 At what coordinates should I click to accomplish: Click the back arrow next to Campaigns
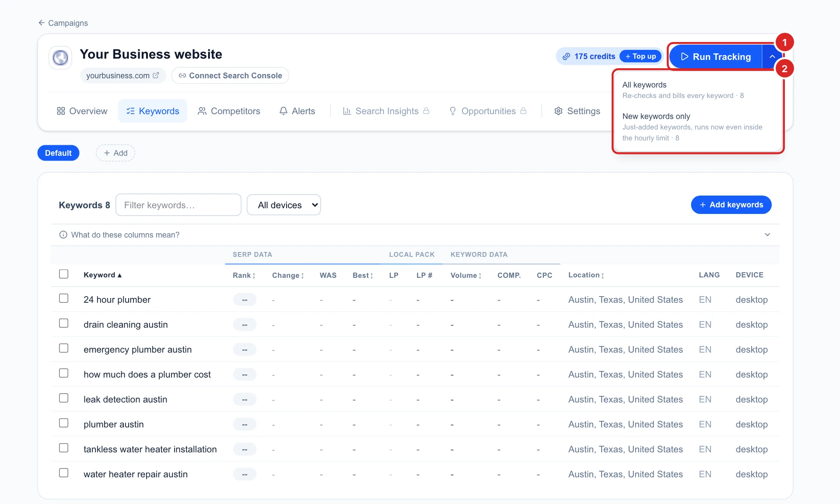point(42,23)
